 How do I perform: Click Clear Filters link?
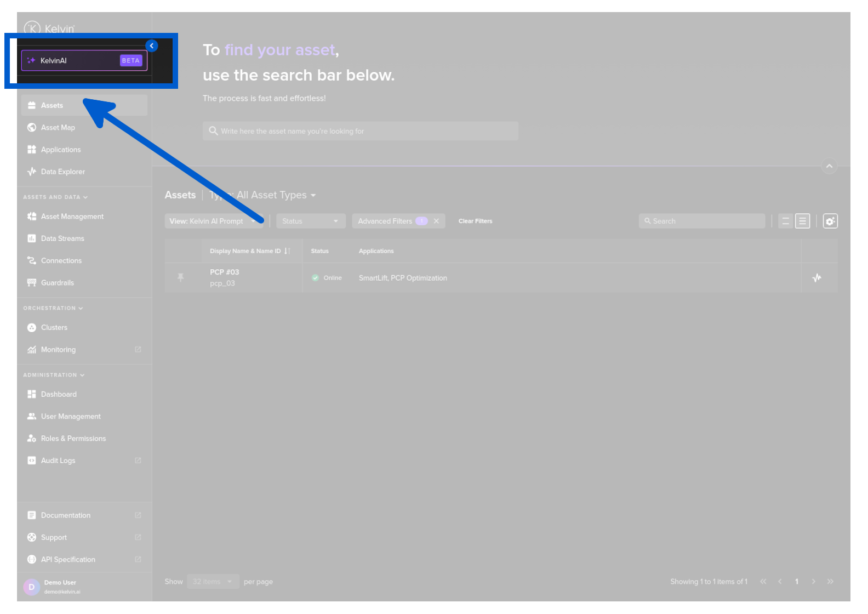(x=475, y=221)
